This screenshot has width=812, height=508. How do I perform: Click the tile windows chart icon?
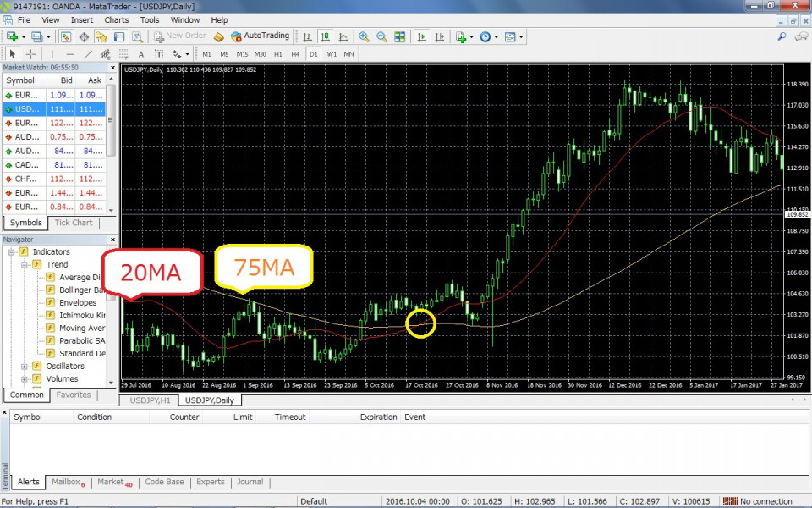(399, 36)
